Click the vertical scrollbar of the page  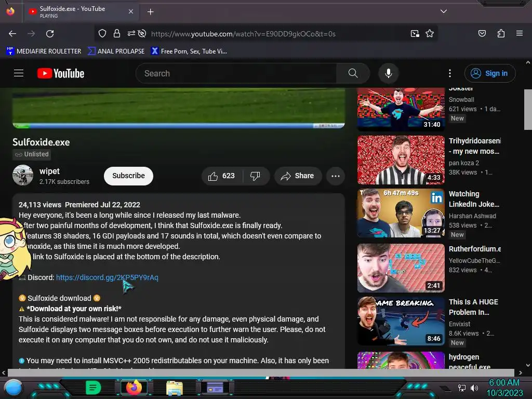(528, 109)
